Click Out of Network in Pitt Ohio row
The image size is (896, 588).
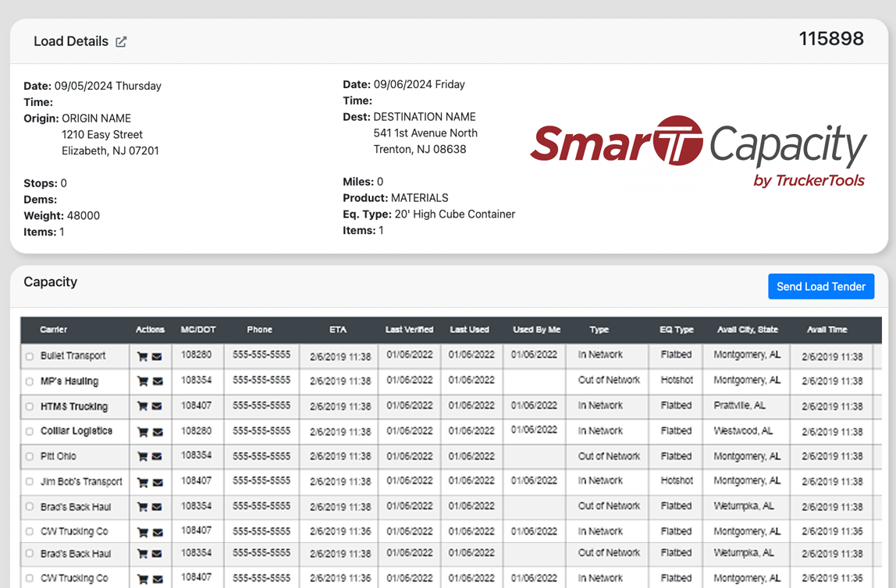[x=609, y=456]
